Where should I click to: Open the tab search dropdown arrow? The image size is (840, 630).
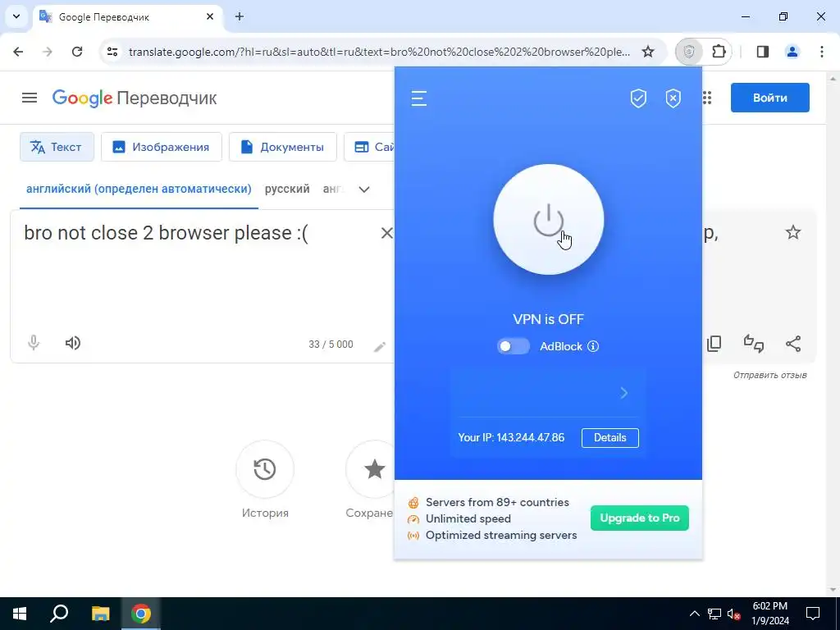coord(16,16)
